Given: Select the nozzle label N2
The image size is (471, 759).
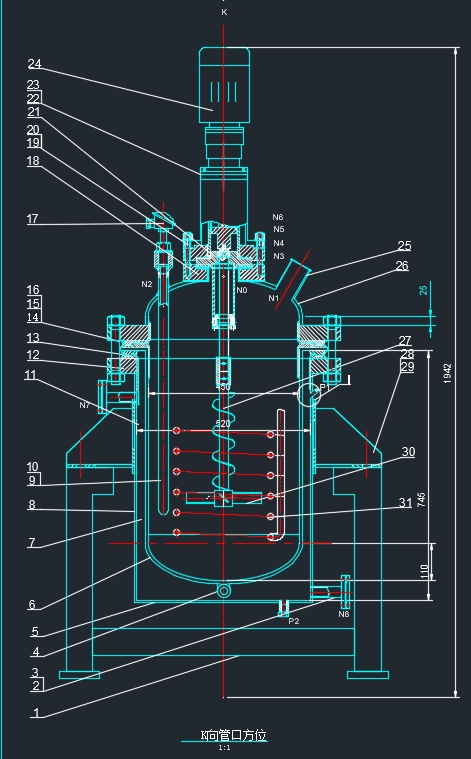Looking at the screenshot, I should point(147,284).
